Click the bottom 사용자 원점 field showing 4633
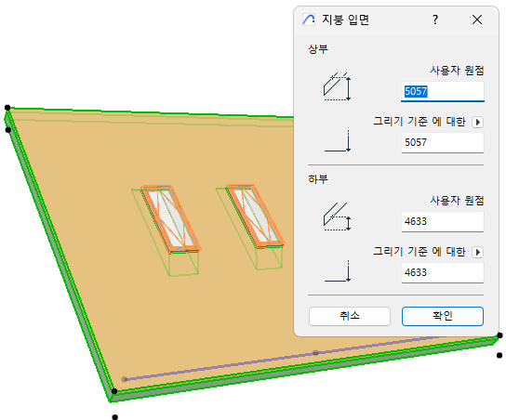 click(443, 221)
